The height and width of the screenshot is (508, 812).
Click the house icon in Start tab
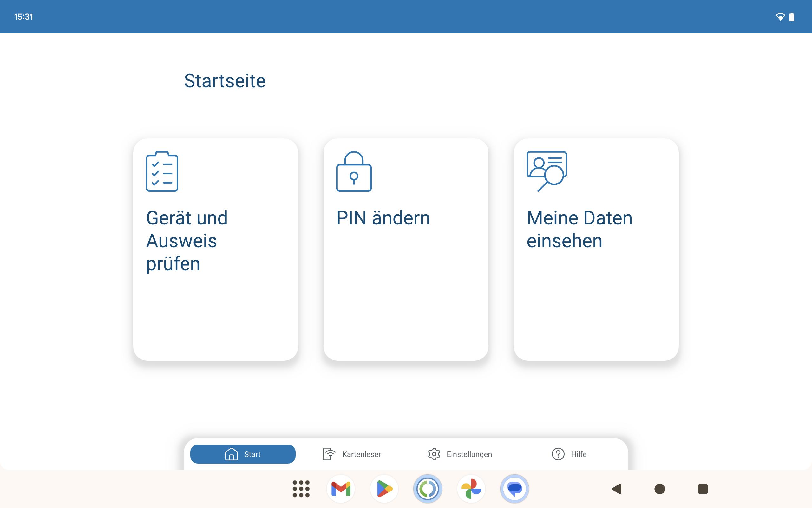[231, 454]
